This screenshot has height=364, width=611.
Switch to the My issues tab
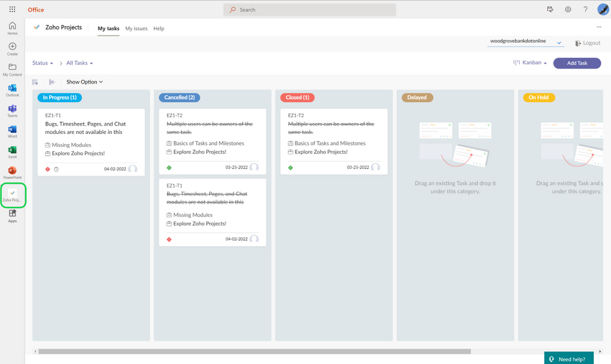pos(136,29)
